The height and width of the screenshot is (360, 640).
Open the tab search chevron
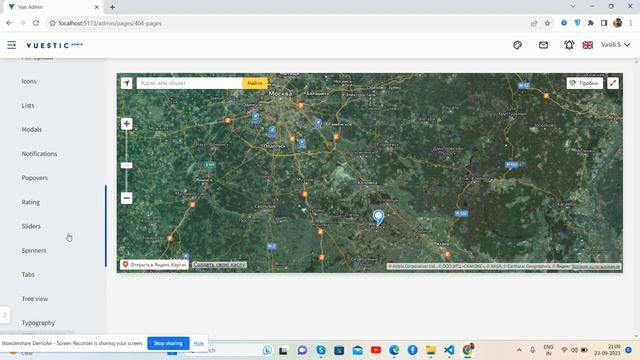click(573, 7)
